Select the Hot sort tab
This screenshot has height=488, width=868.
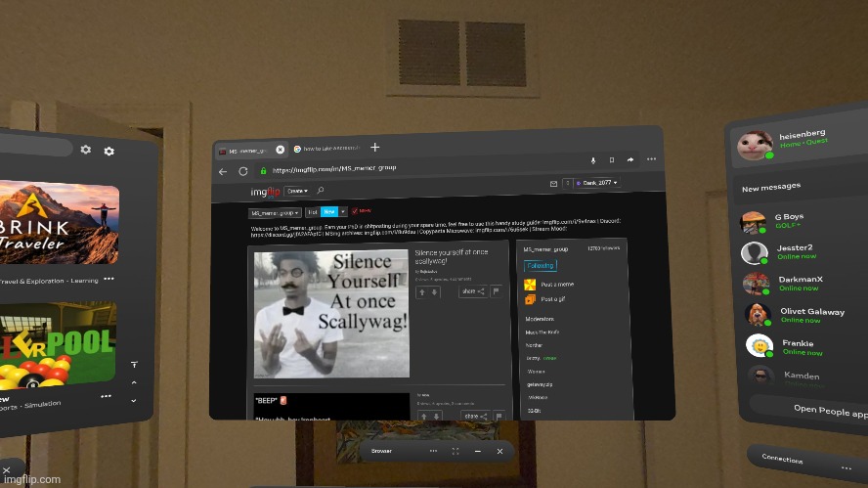(313, 212)
